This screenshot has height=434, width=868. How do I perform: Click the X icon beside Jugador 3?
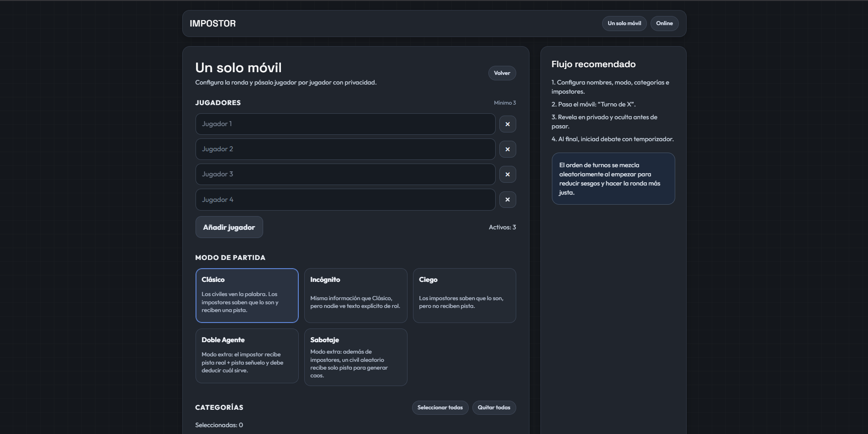click(x=508, y=175)
